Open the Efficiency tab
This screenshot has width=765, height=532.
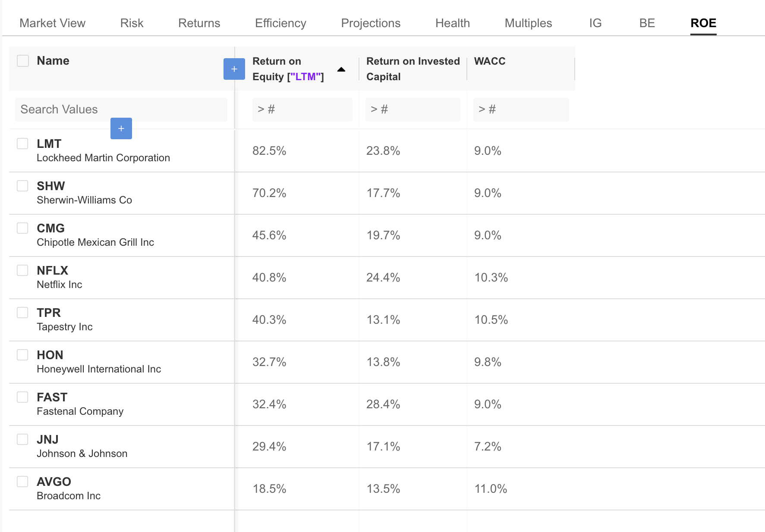[x=280, y=23]
